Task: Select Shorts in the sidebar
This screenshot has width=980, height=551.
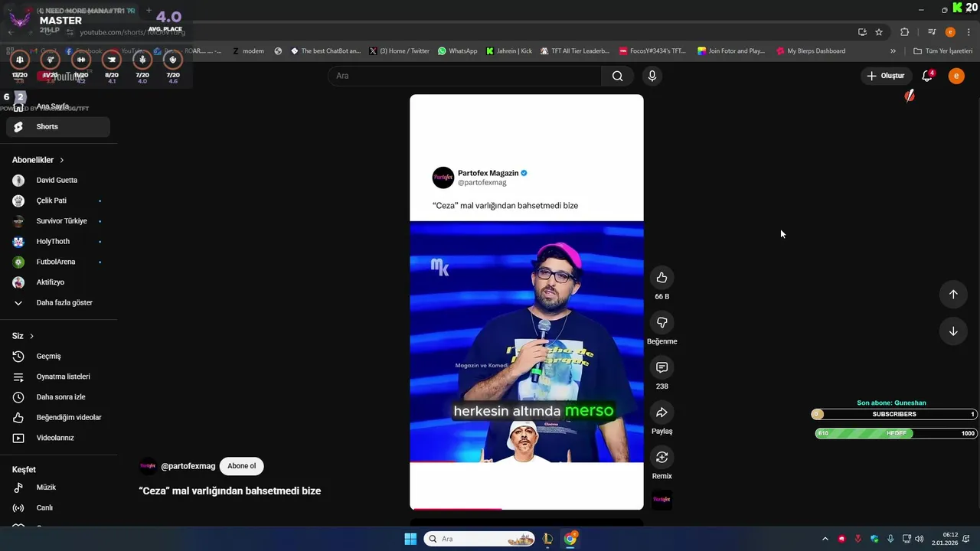Action: click(58, 127)
